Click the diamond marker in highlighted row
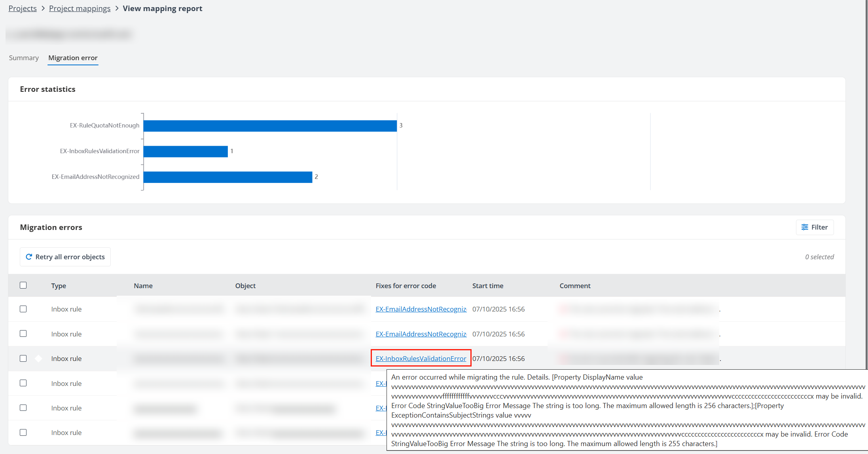The width and height of the screenshot is (868, 454). (38, 359)
